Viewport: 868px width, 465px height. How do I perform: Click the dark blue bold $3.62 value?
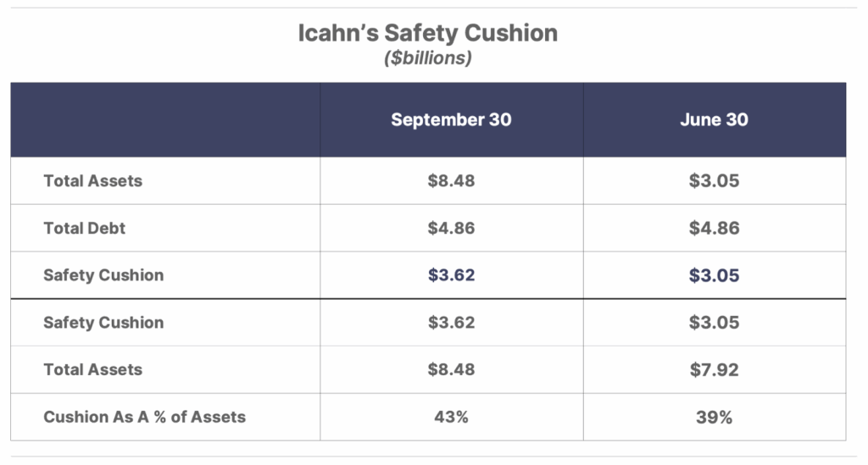(x=451, y=275)
